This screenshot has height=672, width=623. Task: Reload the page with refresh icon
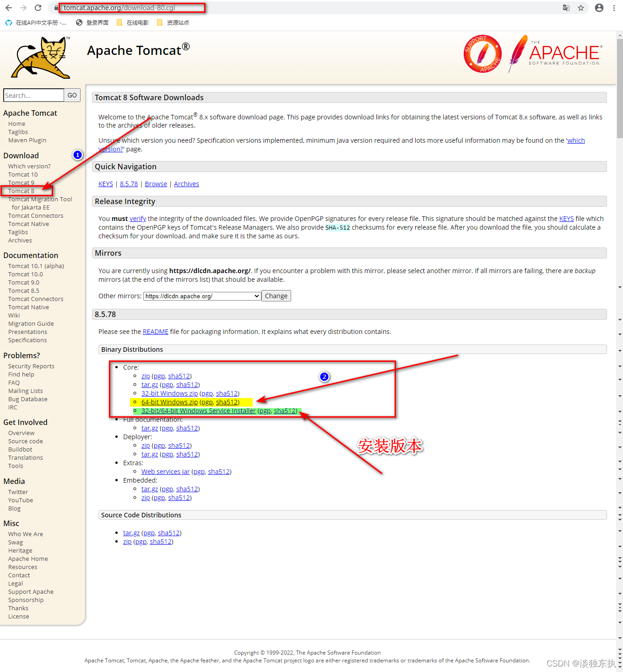(38, 8)
